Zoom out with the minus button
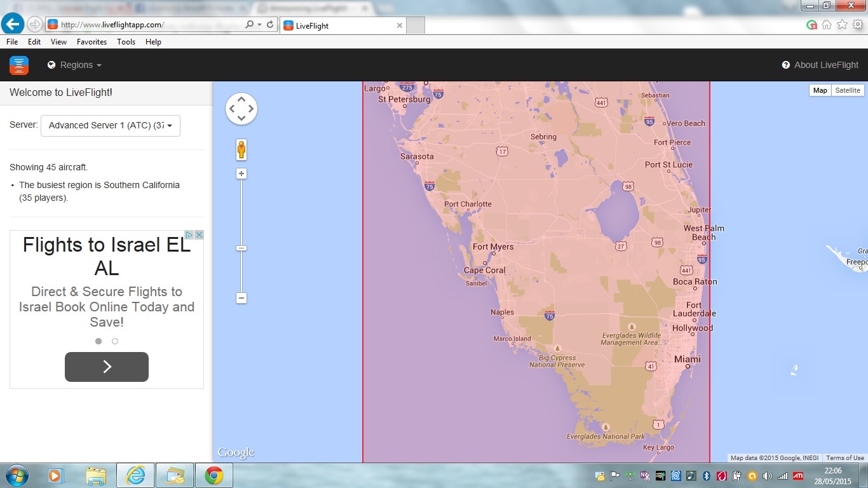This screenshot has height=488, width=868. [x=241, y=297]
